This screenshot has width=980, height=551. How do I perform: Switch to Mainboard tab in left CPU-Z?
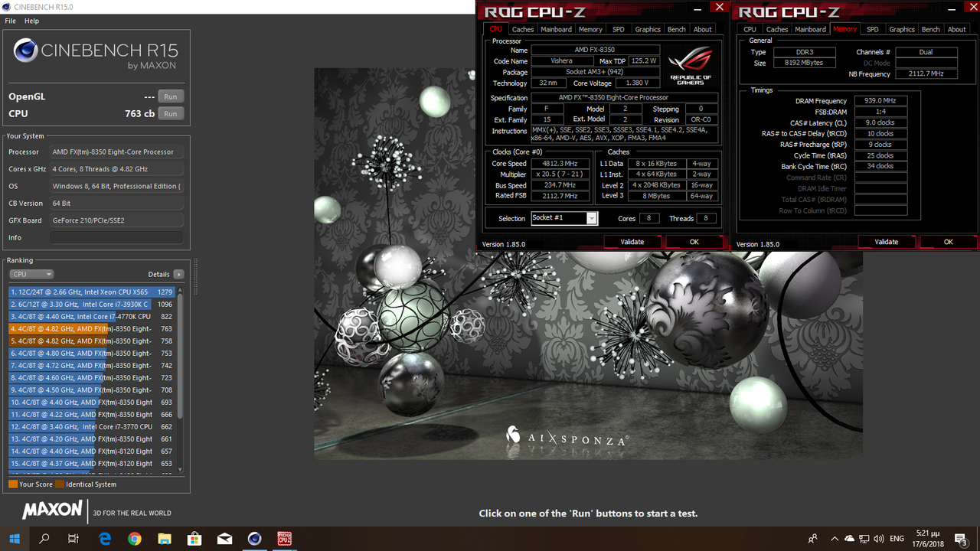[556, 29]
